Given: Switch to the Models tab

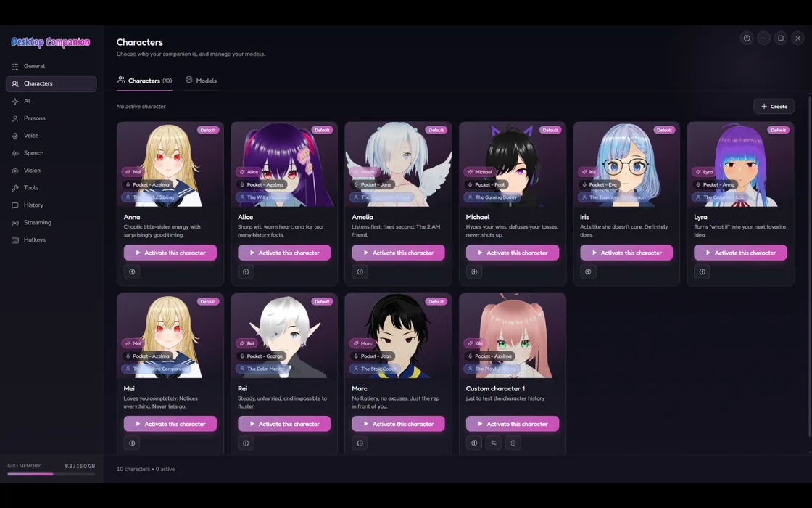Looking at the screenshot, I should (x=201, y=81).
